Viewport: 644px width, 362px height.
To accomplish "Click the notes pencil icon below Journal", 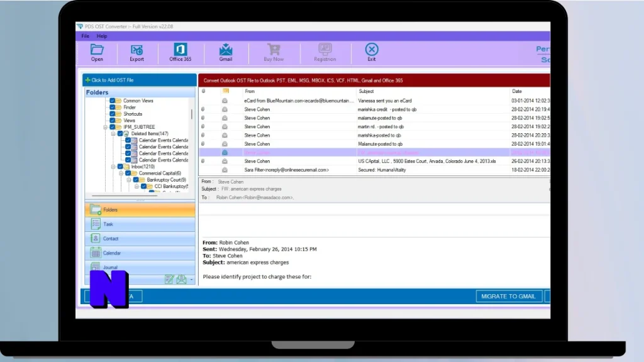I will click(169, 280).
